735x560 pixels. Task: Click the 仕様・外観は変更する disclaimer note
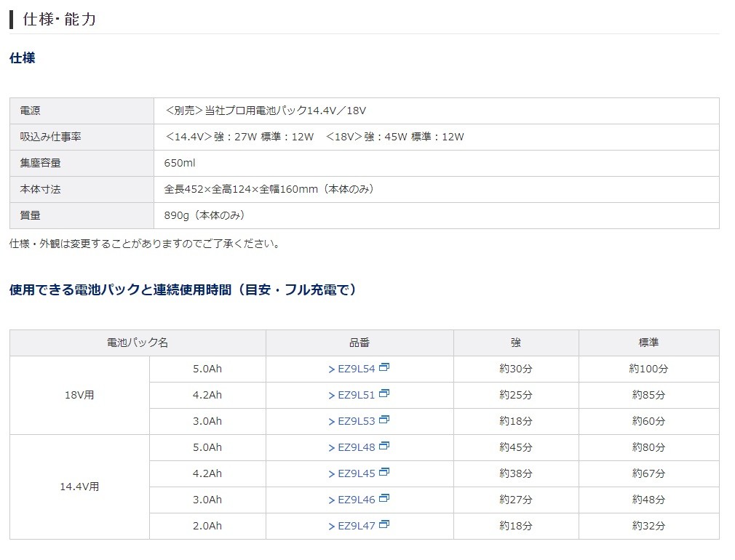coord(146,244)
